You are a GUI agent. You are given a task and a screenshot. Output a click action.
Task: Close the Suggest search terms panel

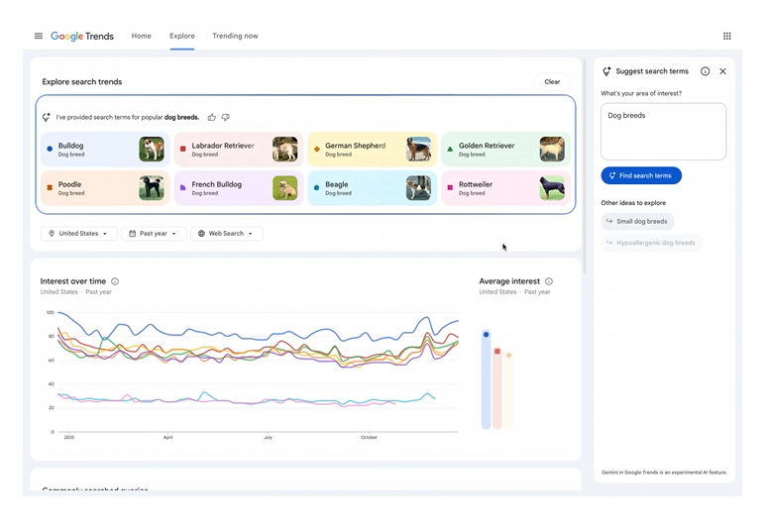click(723, 71)
